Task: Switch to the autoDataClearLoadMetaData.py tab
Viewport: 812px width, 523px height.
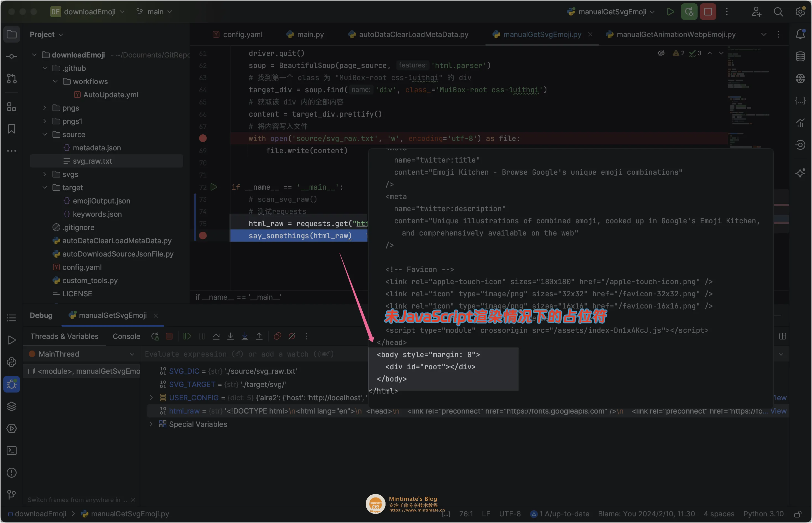Action: coord(409,34)
